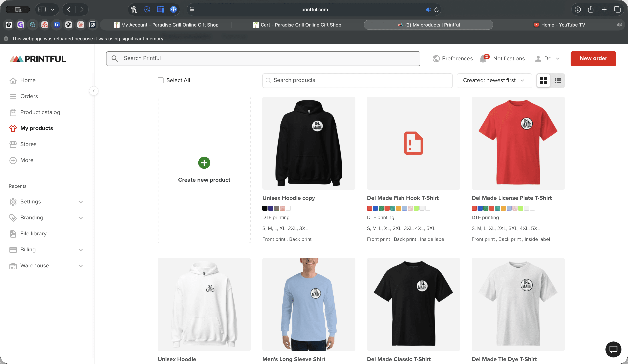628x364 pixels.
Task: Open Stores in the sidebar
Action: pyautogui.click(x=23, y=144)
